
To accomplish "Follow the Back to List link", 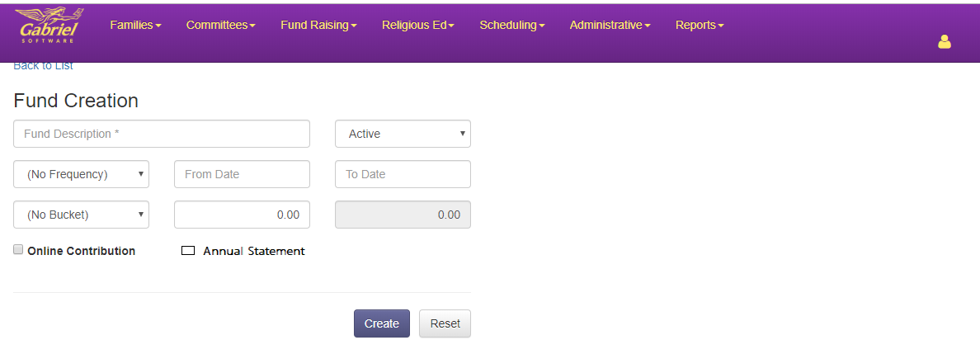I will pyautogui.click(x=43, y=66).
